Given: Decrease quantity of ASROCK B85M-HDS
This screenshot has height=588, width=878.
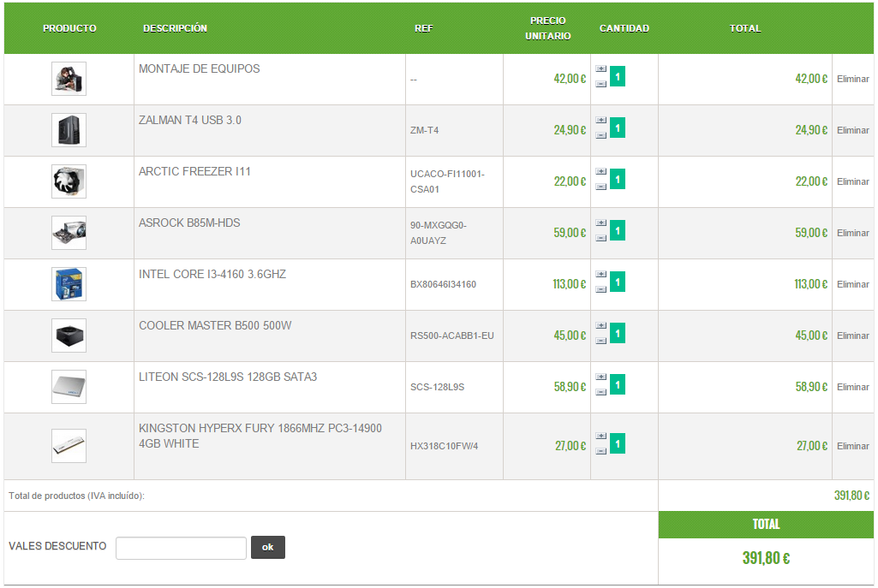Looking at the screenshot, I should coord(600,238).
